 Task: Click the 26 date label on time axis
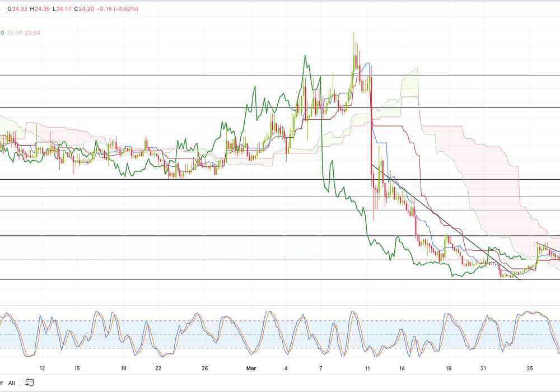(x=205, y=368)
